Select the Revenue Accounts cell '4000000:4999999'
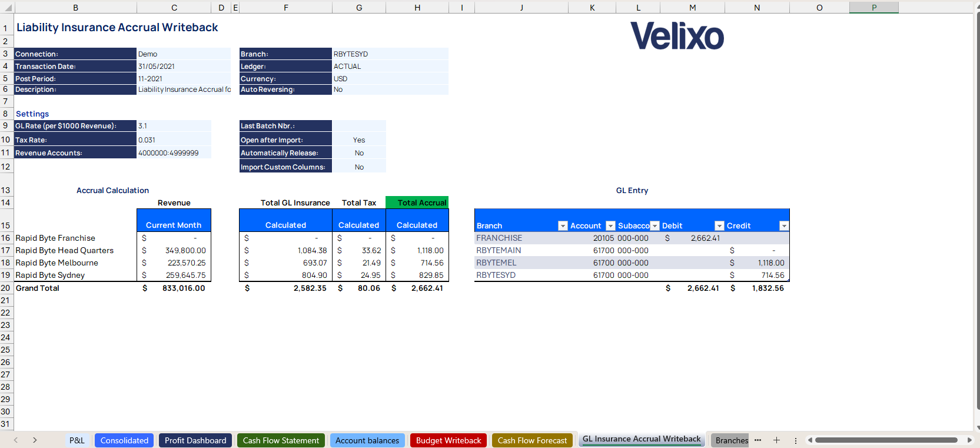Image resolution: width=980 pixels, height=448 pixels. (174, 152)
